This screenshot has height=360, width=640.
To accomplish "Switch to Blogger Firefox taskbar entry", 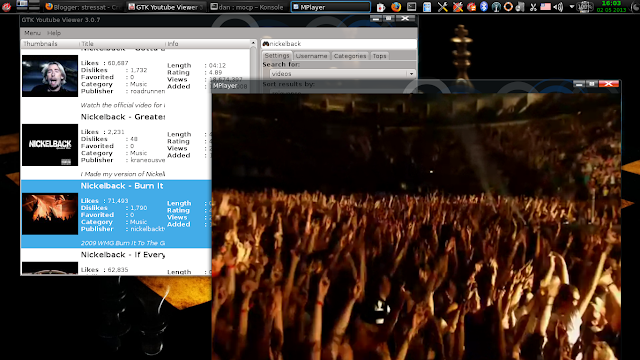I will [83, 7].
